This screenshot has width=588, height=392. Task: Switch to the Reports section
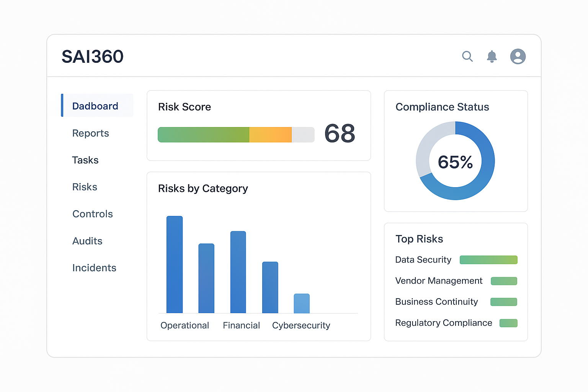tap(90, 133)
